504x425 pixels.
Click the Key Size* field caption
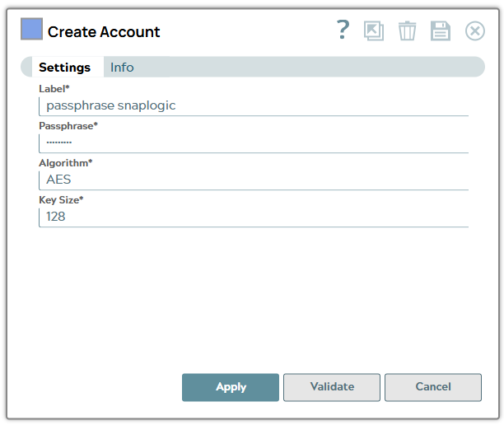(62, 200)
